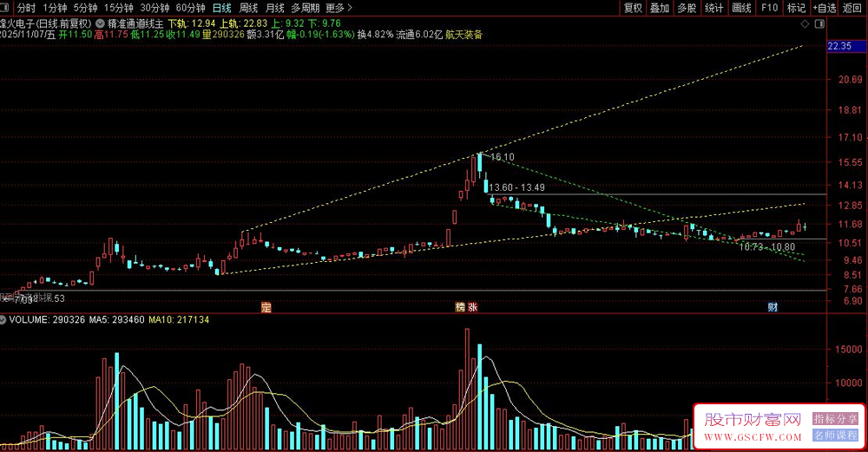The height and width of the screenshot is (452, 868).
Task: Click the MA5: 293460 label
Action: click(117, 320)
